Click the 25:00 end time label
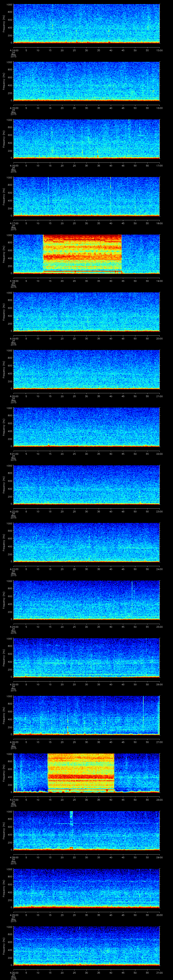This screenshot has height=980, width=173. click(x=160, y=627)
